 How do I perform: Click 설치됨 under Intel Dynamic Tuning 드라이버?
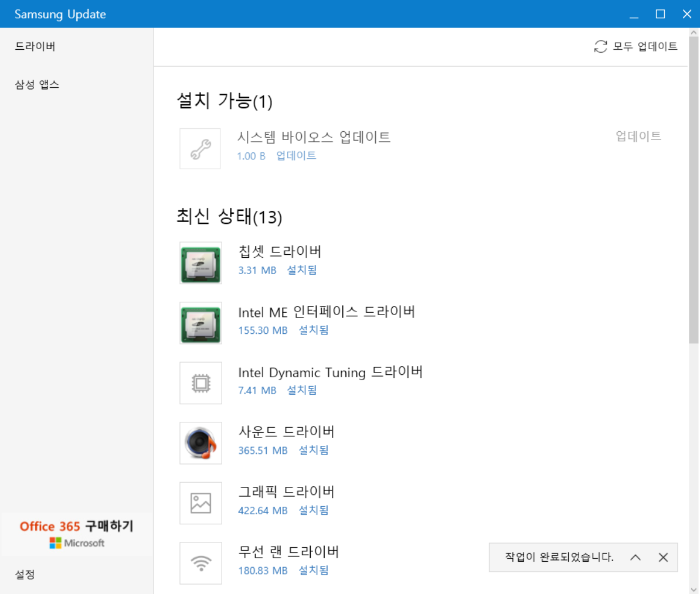pyautogui.click(x=302, y=390)
